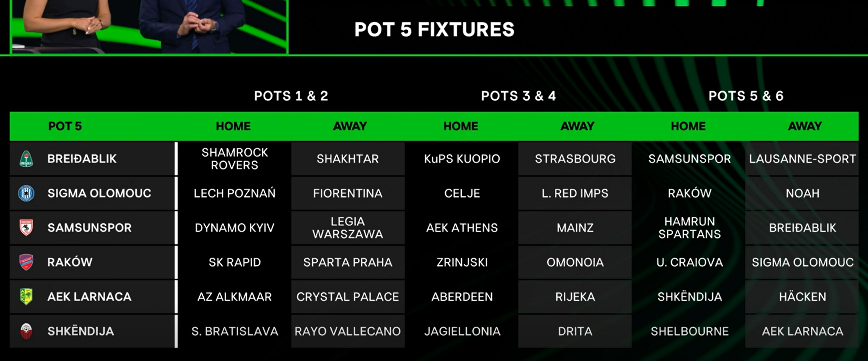The height and width of the screenshot is (361, 868).
Task: Click the Samsunspor club crest
Action: [26, 228]
